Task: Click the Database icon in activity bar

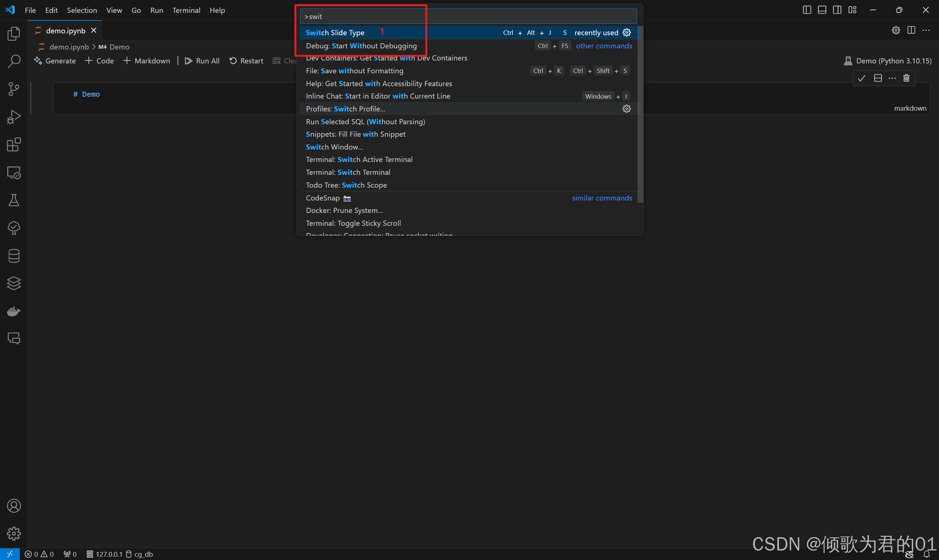Action: click(x=14, y=256)
